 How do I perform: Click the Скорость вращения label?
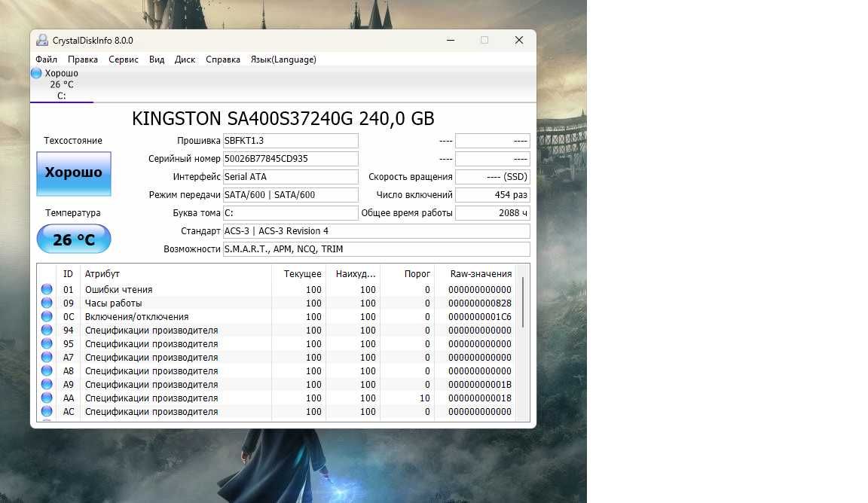(x=411, y=177)
